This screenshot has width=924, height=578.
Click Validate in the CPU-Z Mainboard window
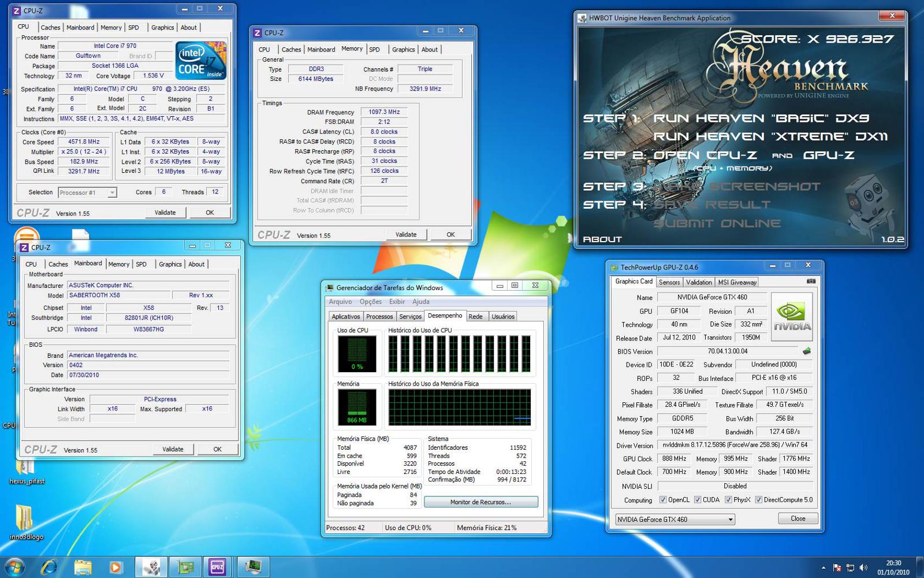(x=173, y=449)
